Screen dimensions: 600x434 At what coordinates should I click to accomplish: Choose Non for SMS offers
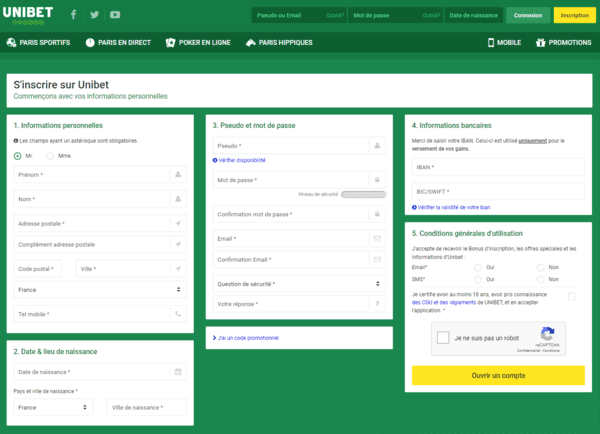541,279
